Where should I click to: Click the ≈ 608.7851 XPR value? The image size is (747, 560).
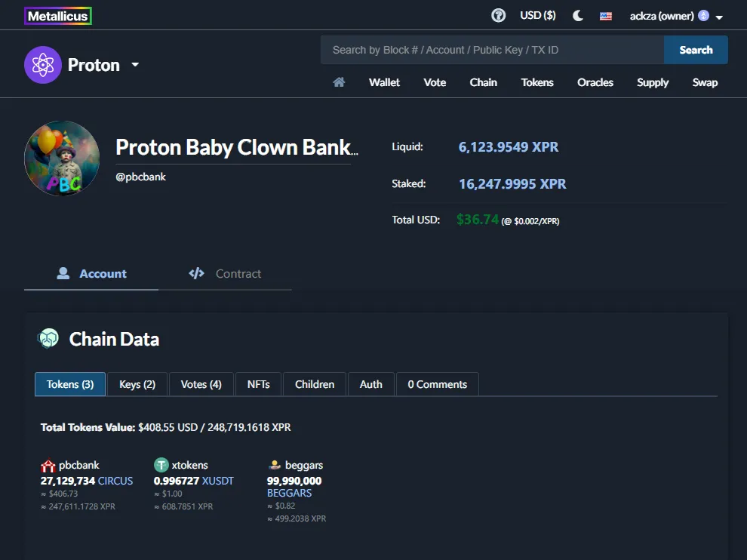tap(183, 506)
